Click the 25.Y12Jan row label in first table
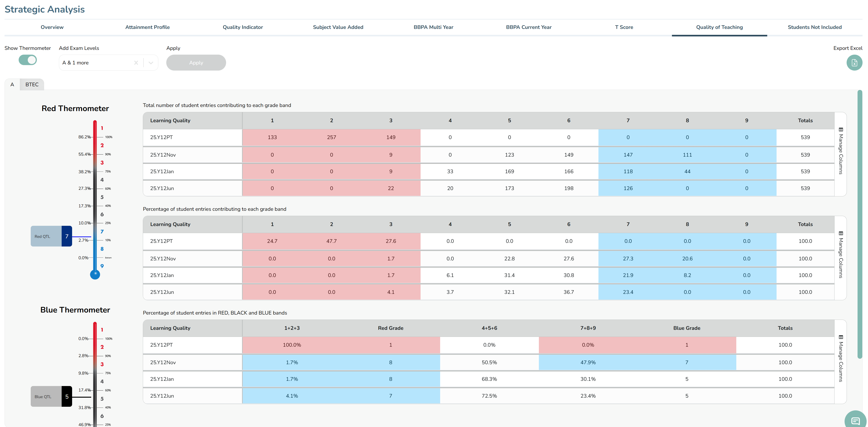 [x=162, y=172]
